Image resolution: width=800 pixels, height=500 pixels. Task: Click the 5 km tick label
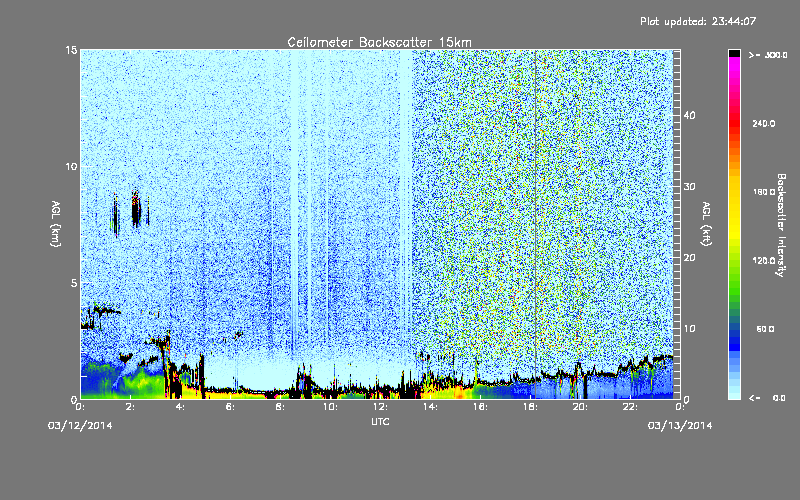point(74,283)
